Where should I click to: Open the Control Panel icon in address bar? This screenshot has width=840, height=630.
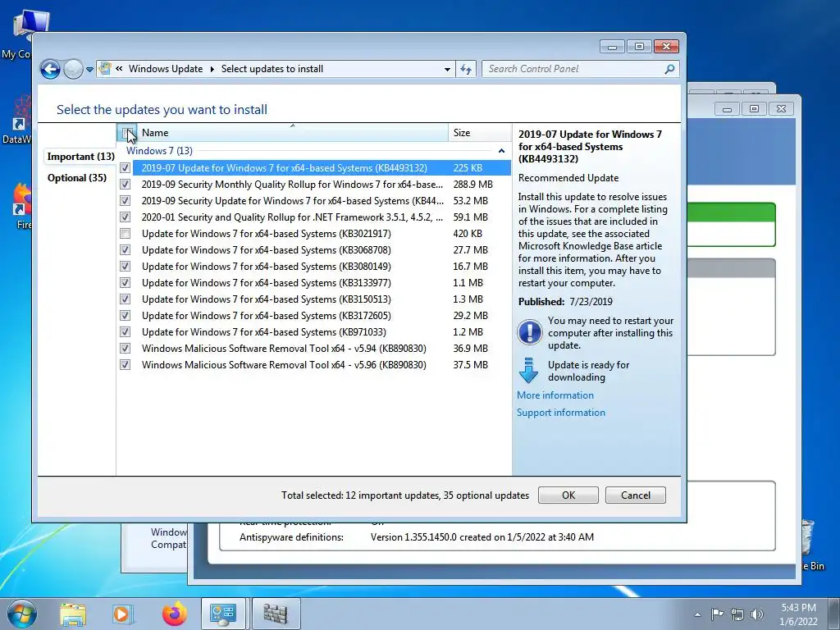[106, 69]
